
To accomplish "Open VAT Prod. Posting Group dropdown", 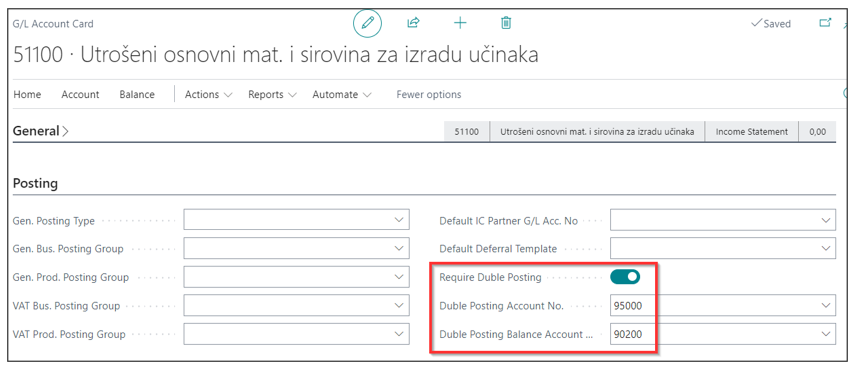I will coord(399,333).
